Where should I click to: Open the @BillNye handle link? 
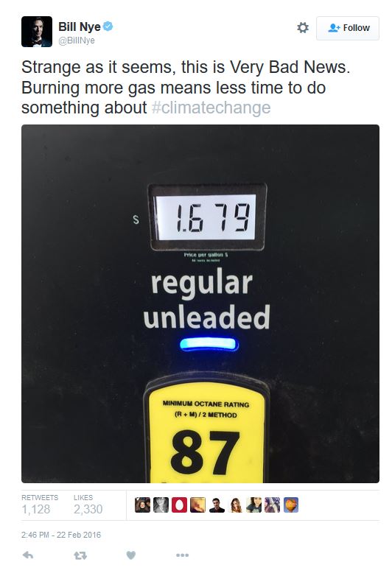pos(77,41)
